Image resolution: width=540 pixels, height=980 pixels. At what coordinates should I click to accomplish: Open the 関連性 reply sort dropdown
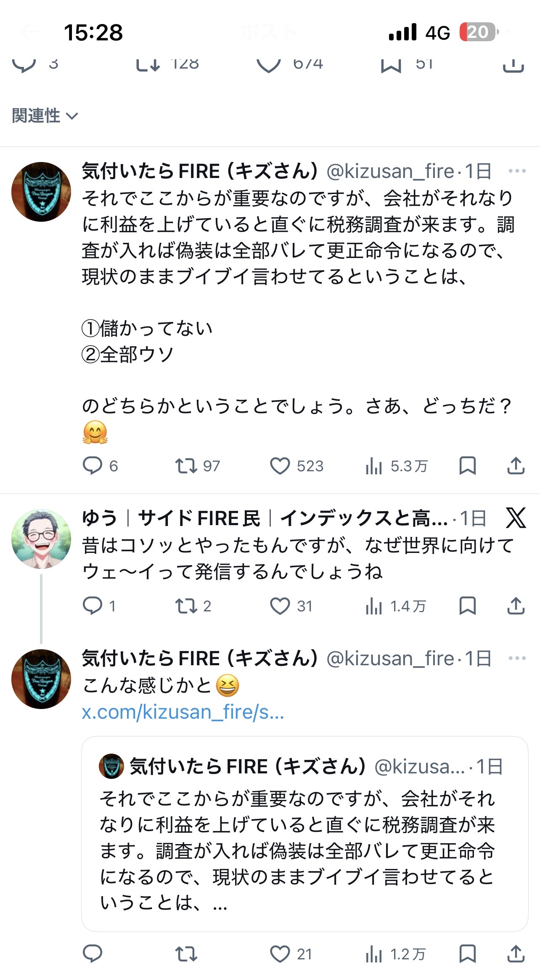pyautogui.click(x=45, y=116)
